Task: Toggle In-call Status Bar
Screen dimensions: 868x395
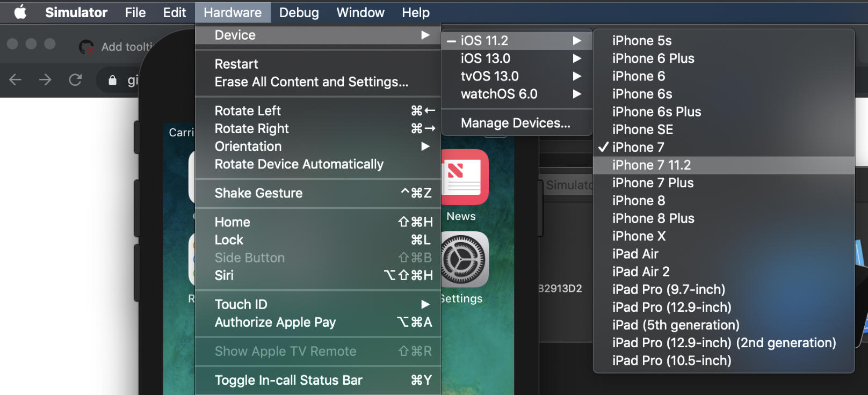Action: click(288, 380)
